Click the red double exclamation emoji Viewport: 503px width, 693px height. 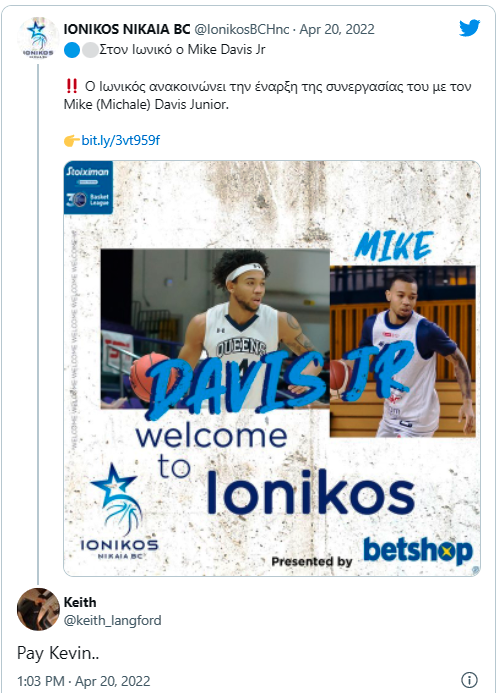pyautogui.click(x=71, y=86)
